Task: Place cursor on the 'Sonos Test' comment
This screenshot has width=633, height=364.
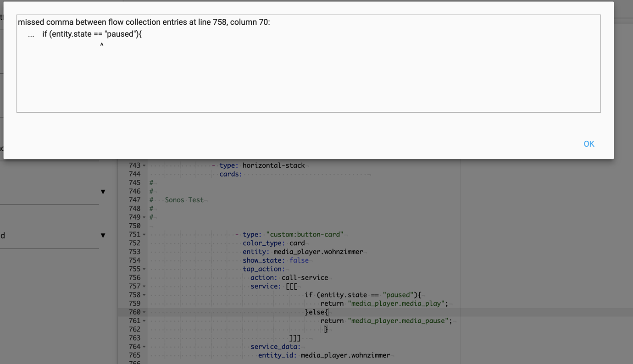Action: tap(184, 200)
